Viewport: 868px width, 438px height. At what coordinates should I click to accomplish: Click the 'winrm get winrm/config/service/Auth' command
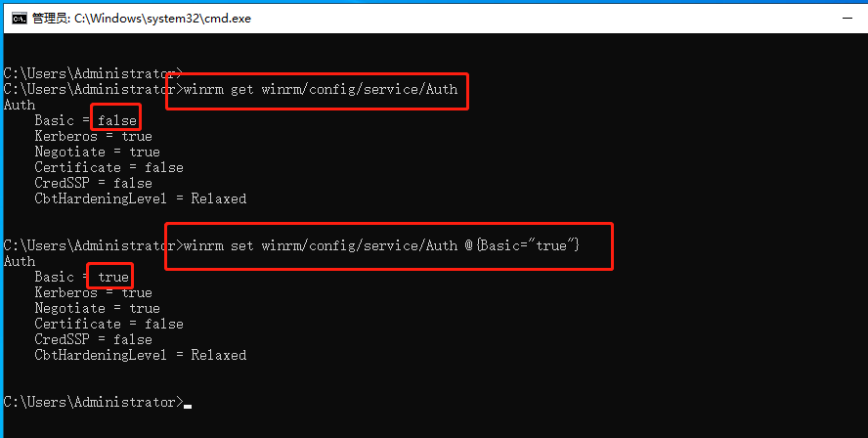click(321, 89)
